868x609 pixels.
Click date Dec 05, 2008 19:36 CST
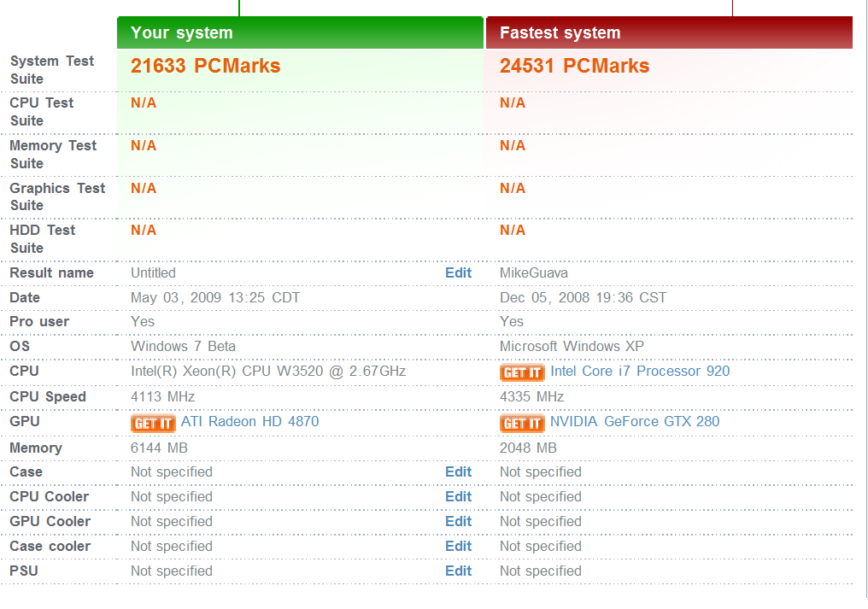point(583,298)
